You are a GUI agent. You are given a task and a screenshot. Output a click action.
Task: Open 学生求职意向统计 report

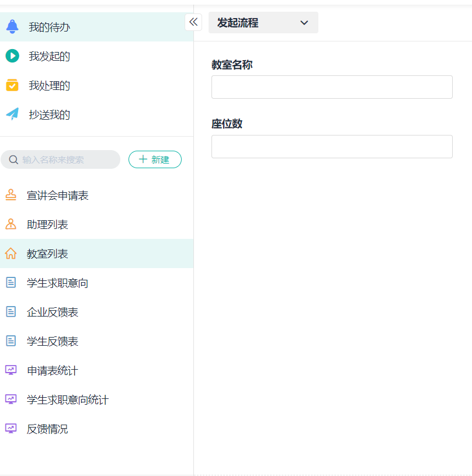67,400
